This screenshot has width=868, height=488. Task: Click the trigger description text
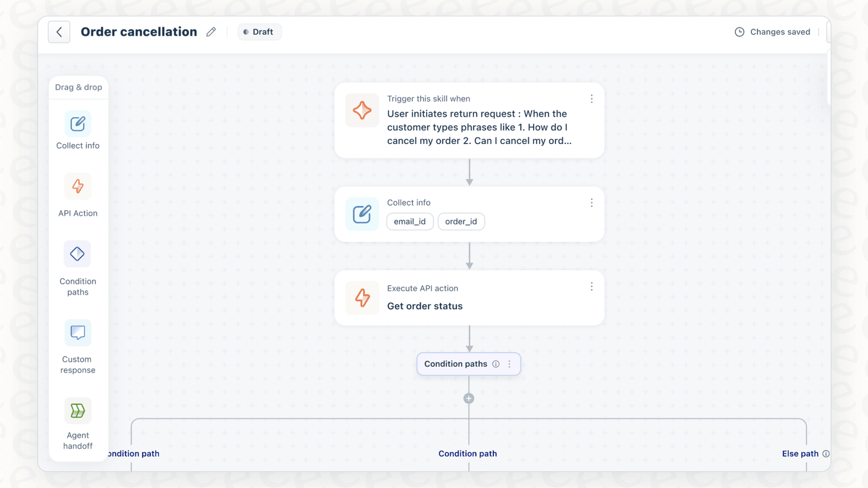click(479, 127)
